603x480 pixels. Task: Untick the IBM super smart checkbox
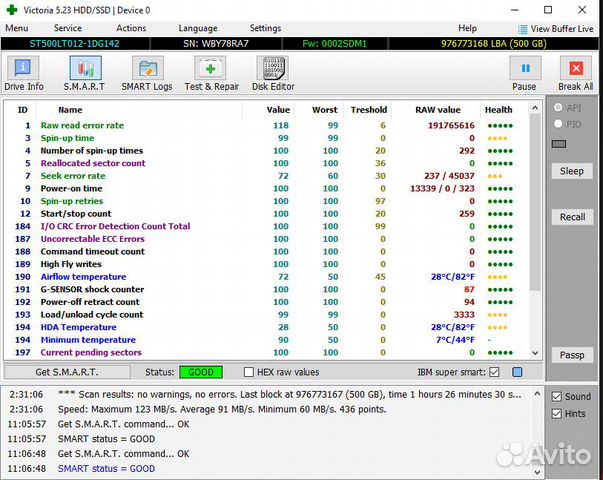point(495,372)
